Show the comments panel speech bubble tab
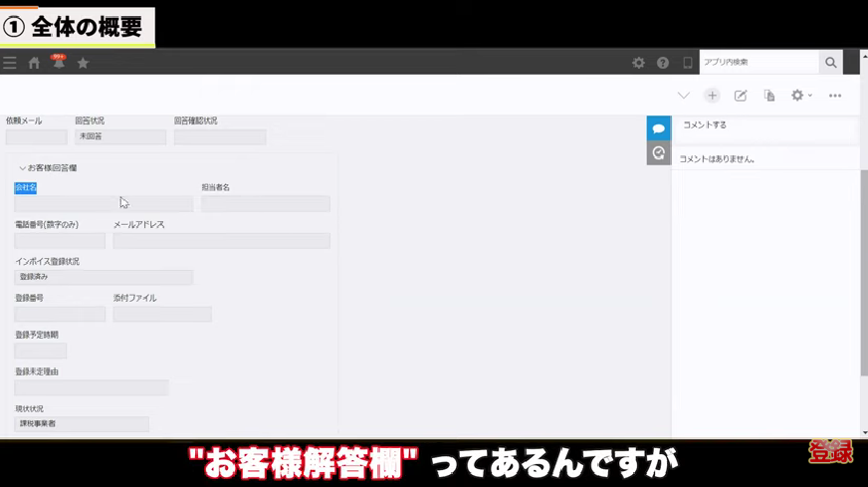868x487 pixels. pyautogui.click(x=659, y=128)
